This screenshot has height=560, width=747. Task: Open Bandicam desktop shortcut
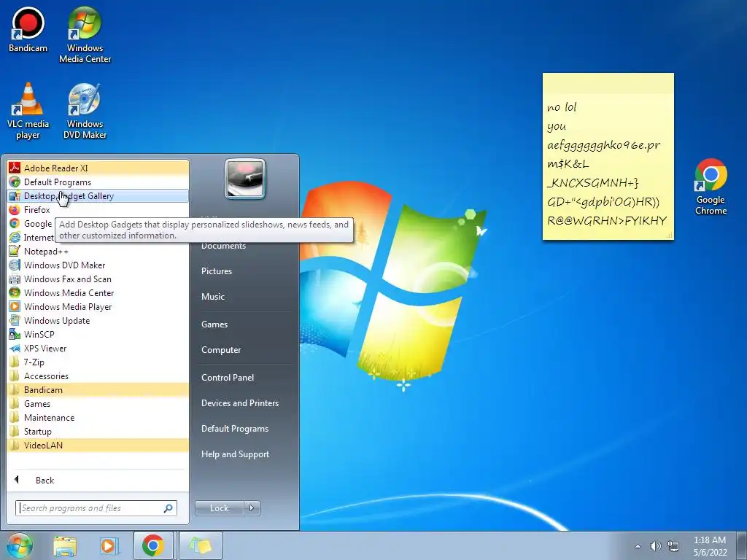28,29
